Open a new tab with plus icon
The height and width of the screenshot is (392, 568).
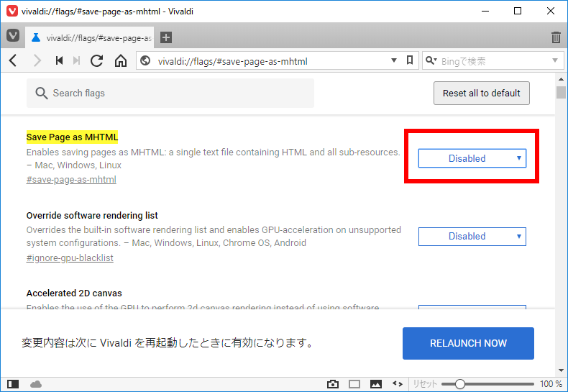[x=166, y=37]
